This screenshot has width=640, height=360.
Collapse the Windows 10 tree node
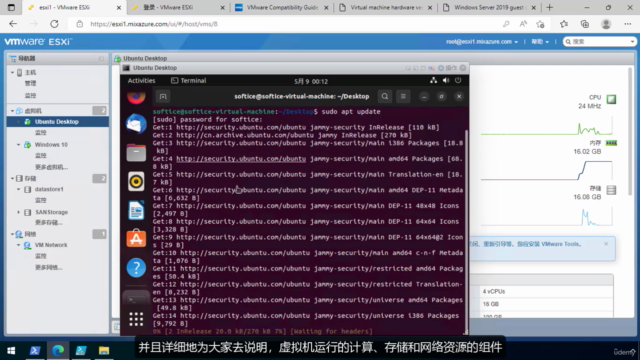(x=19, y=144)
